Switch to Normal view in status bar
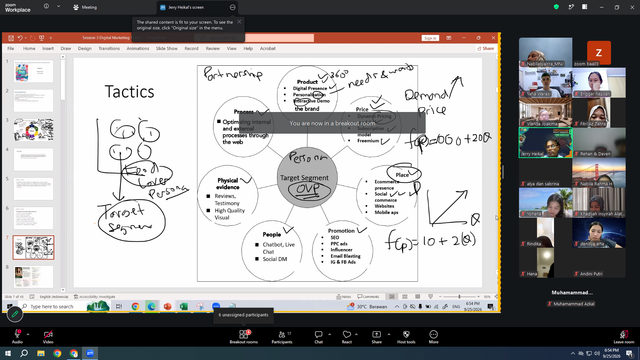 pyautogui.click(x=392, y=297)
